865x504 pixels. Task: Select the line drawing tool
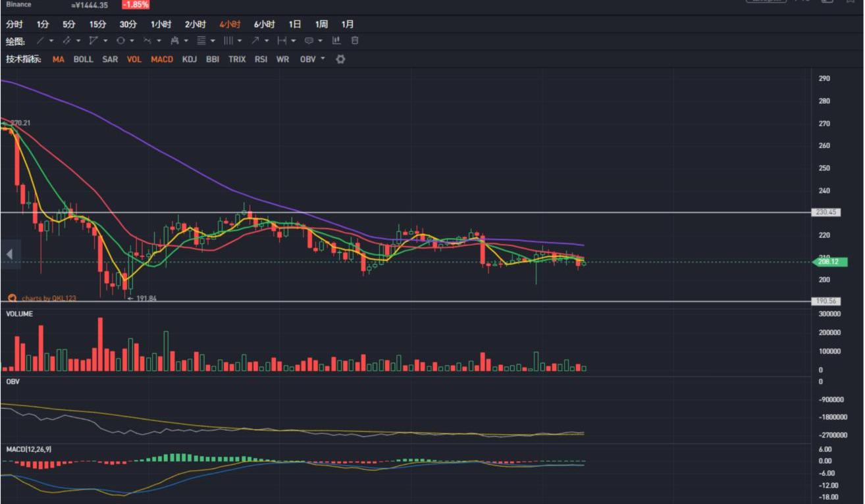(x=40, y=41)
